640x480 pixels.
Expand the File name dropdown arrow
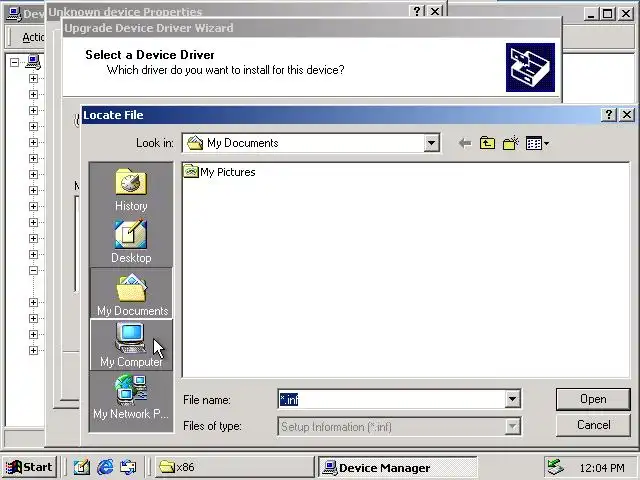(512, 399)
